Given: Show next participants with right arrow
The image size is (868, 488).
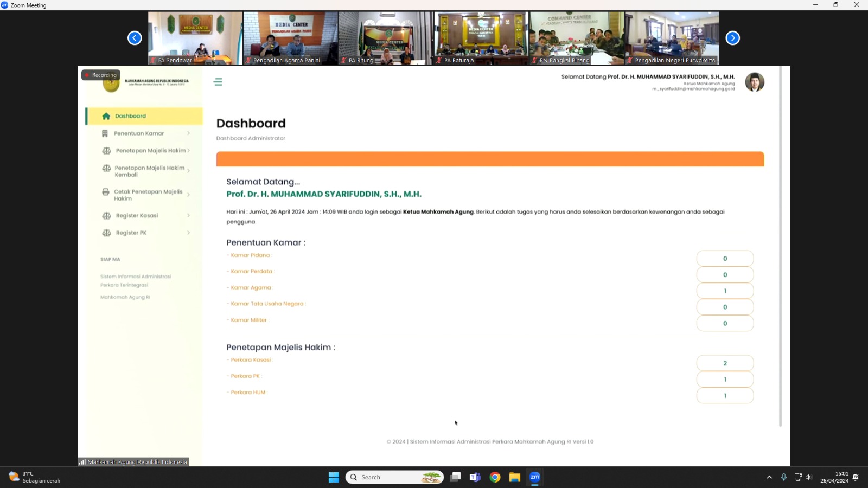Looking at the screenshot, I should pos(732,38).
